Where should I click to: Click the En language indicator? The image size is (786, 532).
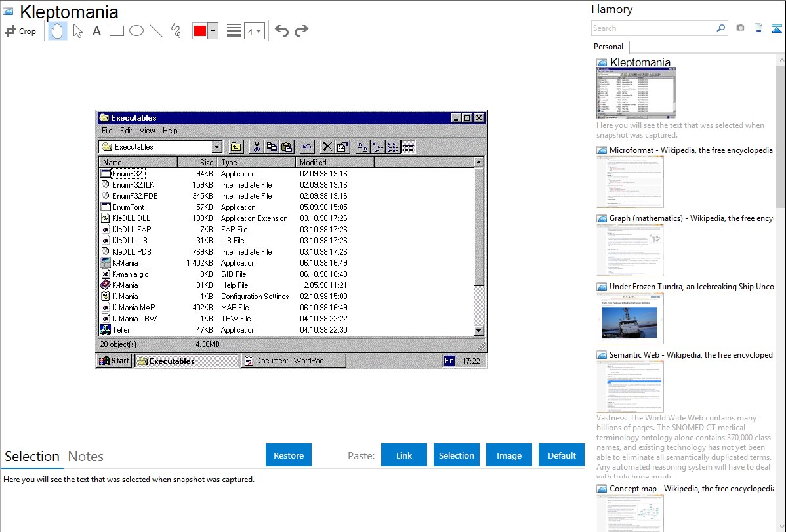(449, 361)
